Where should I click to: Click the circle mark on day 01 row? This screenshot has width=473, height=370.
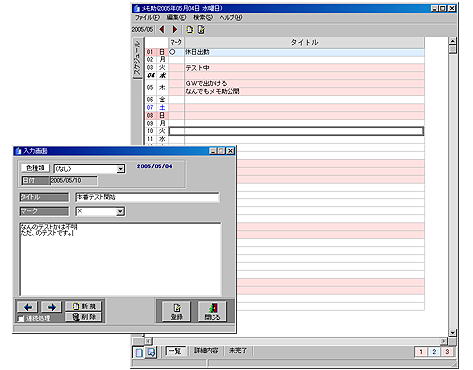coord(172,52)
